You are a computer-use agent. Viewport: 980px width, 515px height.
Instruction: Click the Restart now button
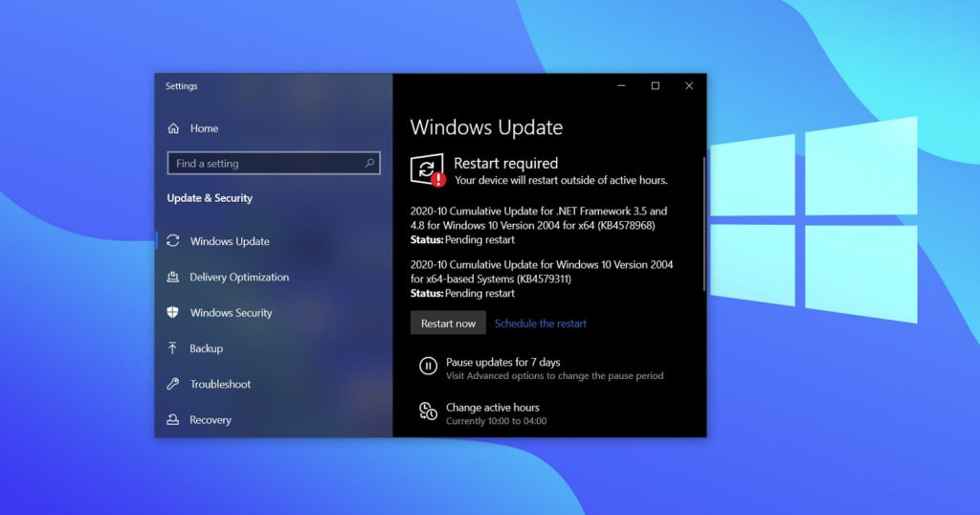tap(448, 324)
